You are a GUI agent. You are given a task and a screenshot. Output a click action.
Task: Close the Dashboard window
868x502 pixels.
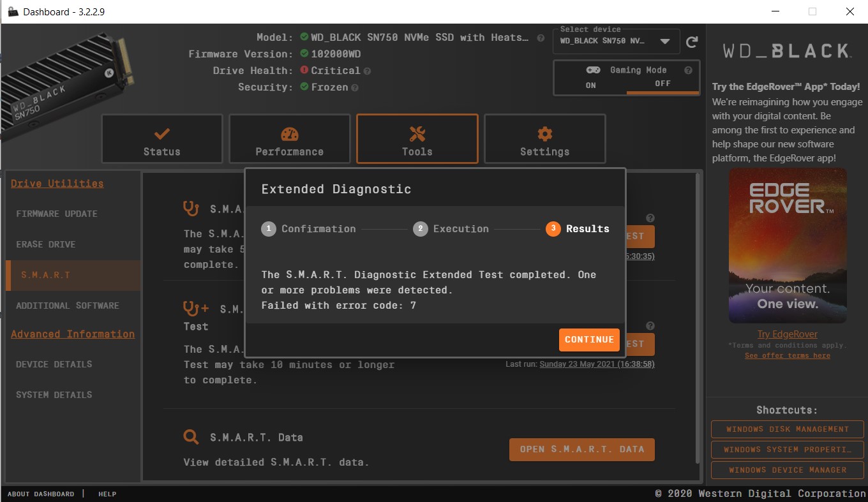(849, 11)
